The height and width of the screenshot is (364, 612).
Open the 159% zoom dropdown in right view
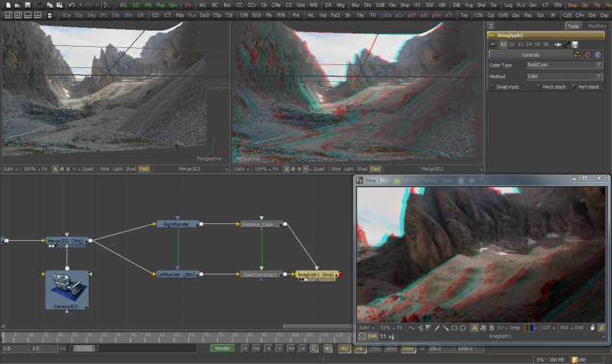coord(262,169)
